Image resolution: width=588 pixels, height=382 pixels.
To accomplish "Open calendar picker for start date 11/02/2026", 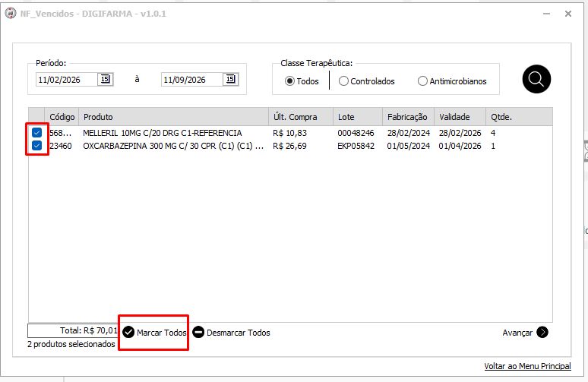I will coord(106,79).
